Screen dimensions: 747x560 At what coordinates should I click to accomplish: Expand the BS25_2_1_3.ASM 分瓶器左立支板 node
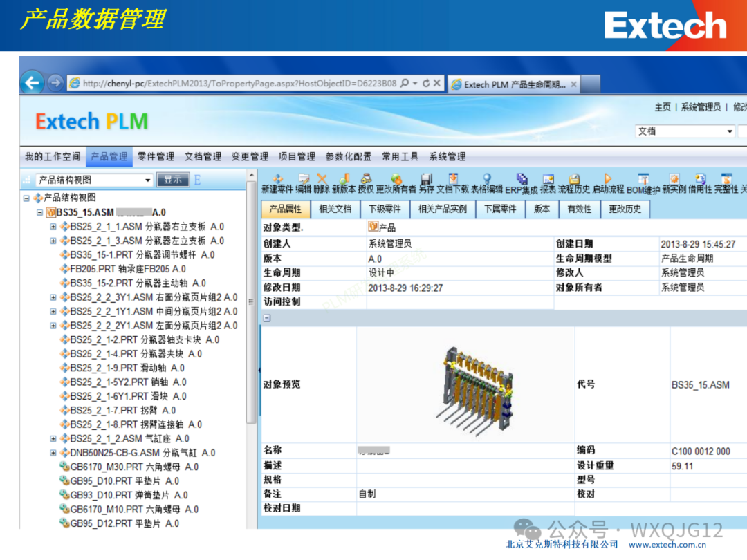[53, 241]
